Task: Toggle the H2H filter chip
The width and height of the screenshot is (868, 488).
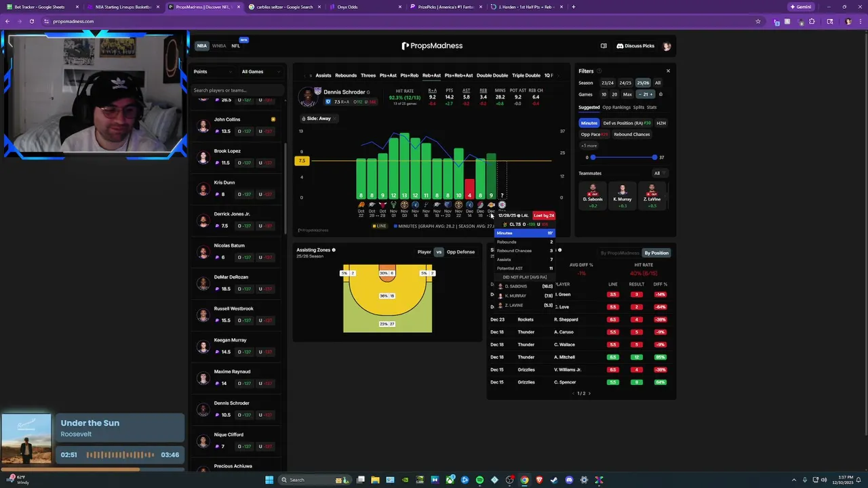Action: (661, 123)
